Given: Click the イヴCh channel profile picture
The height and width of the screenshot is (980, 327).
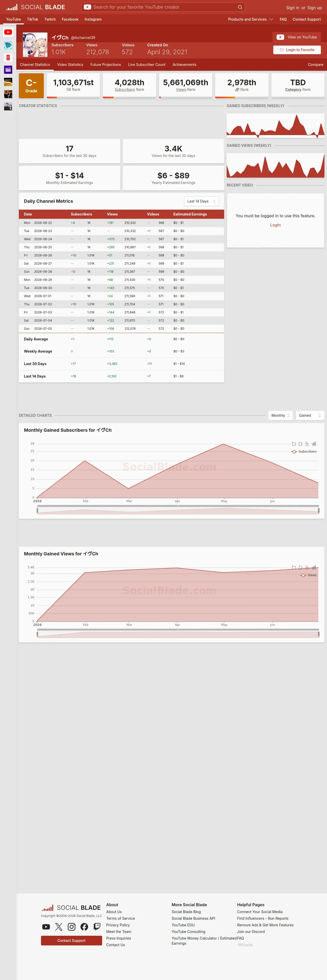Looking at the screenshot, I should pyautogui.click(x=35, y=45).
